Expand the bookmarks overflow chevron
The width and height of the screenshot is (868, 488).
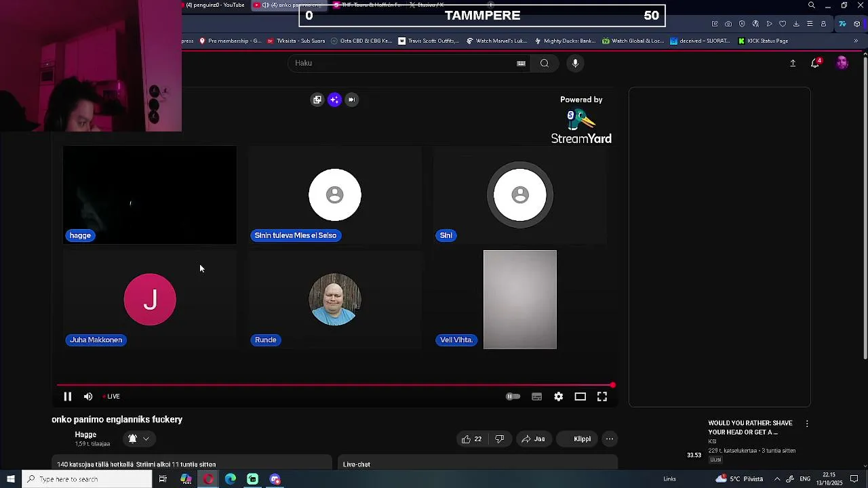(x=856, y=41)
